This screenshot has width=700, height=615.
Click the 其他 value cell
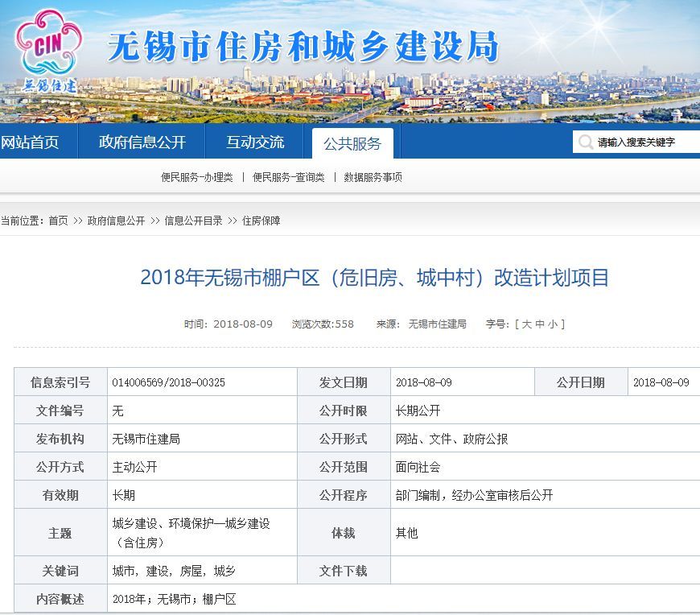(x=545, y=533)
